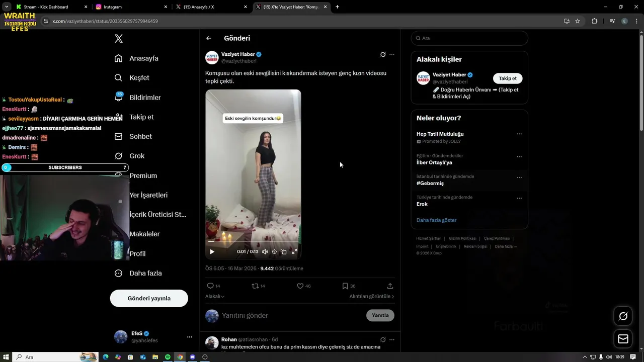Click the install app icon in address bar
The image size is (644, 362).
point(567,21)
